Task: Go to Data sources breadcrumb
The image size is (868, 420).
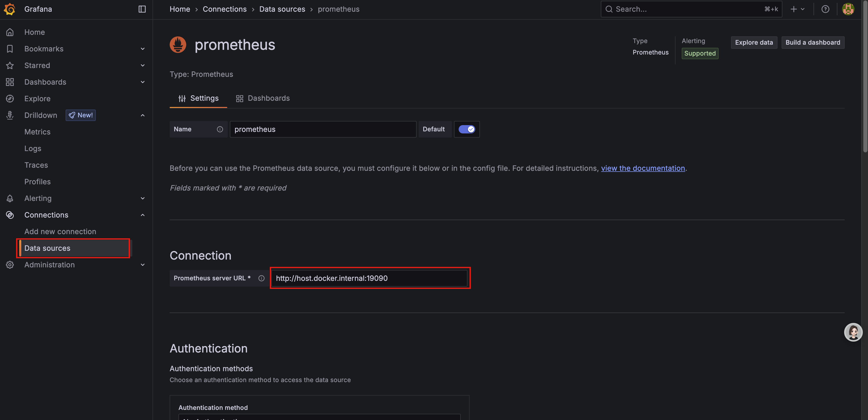Action: click(282, 9)
